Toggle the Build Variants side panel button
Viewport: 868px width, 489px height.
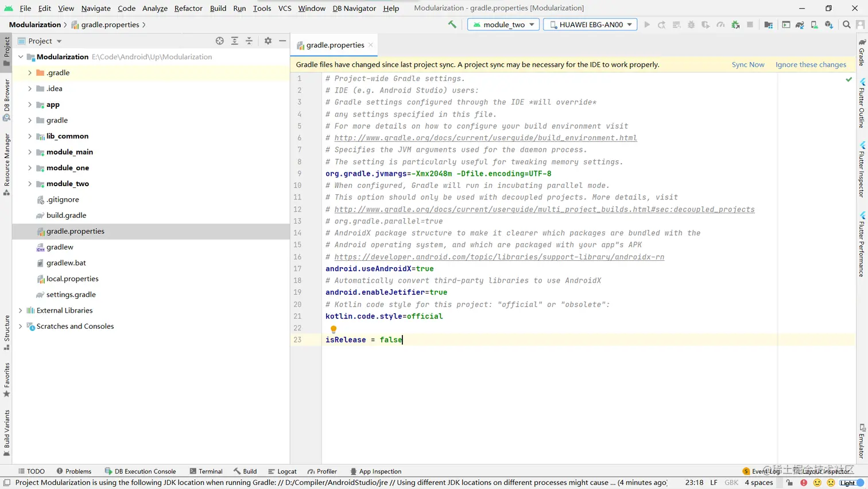(6, 433)
